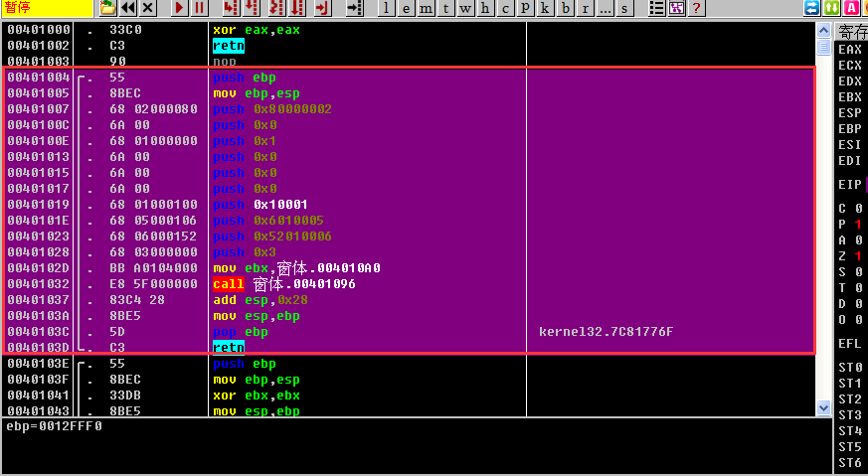Toggle the P flag value
Screen dimensions: 868x476
(x=857, y=224)
